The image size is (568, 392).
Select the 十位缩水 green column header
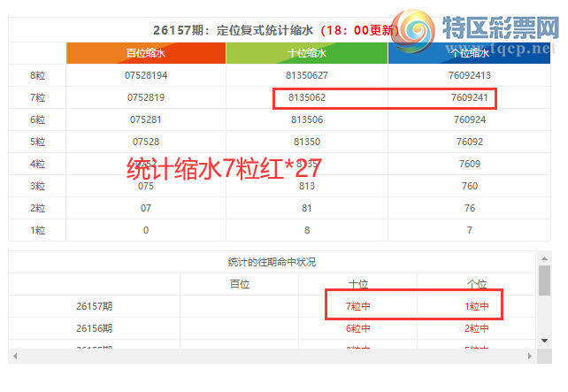[307, 53]
